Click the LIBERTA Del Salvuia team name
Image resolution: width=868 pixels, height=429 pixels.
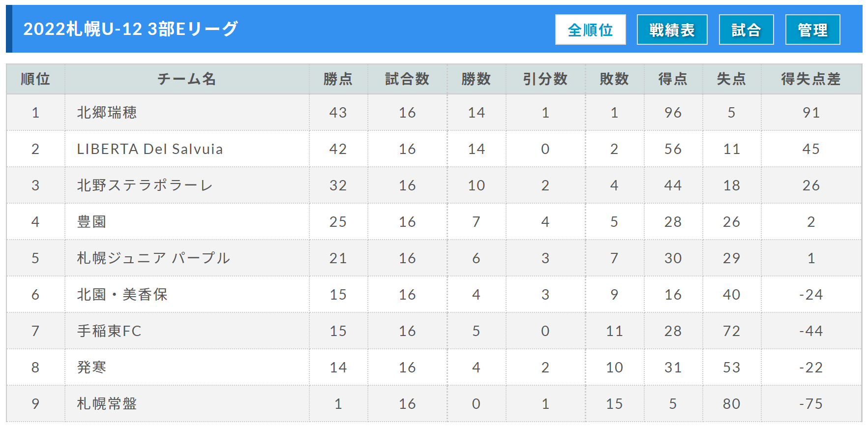[150, 149]
